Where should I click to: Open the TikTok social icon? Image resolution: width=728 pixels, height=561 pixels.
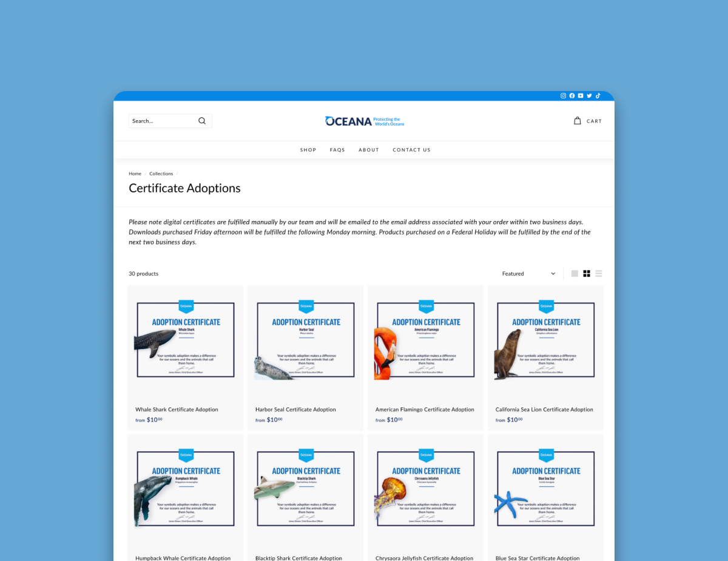[598, 96]
